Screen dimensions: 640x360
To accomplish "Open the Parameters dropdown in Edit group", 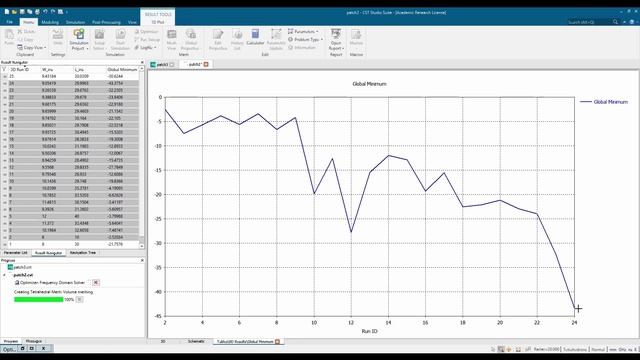I will pyautogui.click(x=317, y=31).
